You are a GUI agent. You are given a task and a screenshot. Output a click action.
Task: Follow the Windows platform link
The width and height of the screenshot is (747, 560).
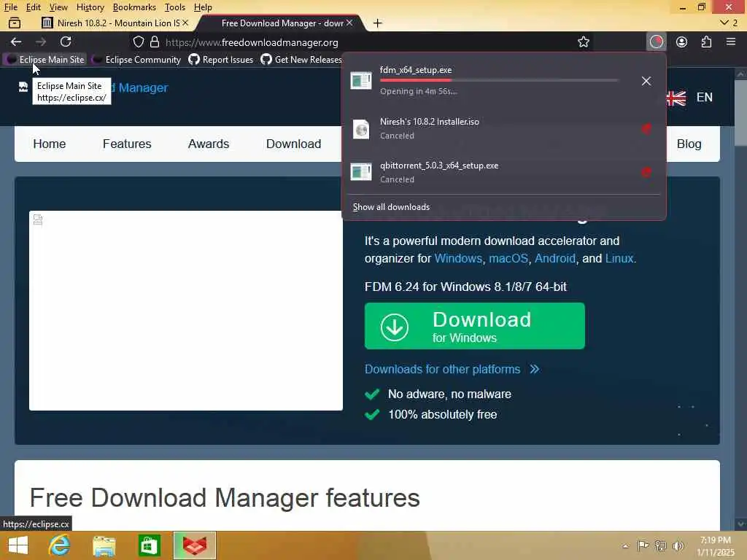458,258
